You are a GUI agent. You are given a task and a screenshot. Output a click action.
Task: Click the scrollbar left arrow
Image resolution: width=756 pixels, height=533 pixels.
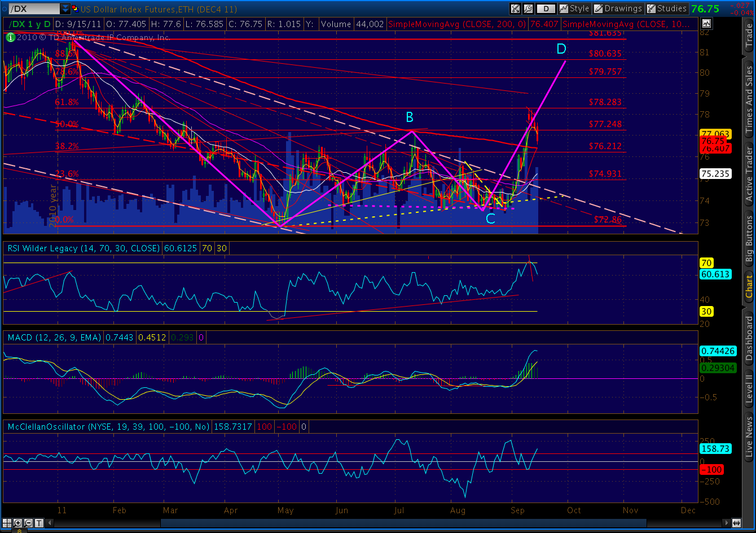point(50,523)
